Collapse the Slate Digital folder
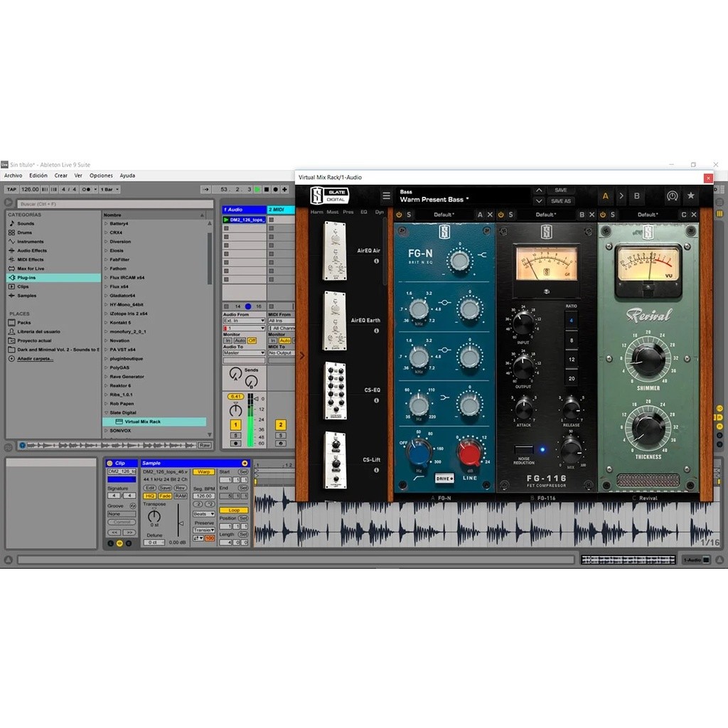 click(106, 412)
